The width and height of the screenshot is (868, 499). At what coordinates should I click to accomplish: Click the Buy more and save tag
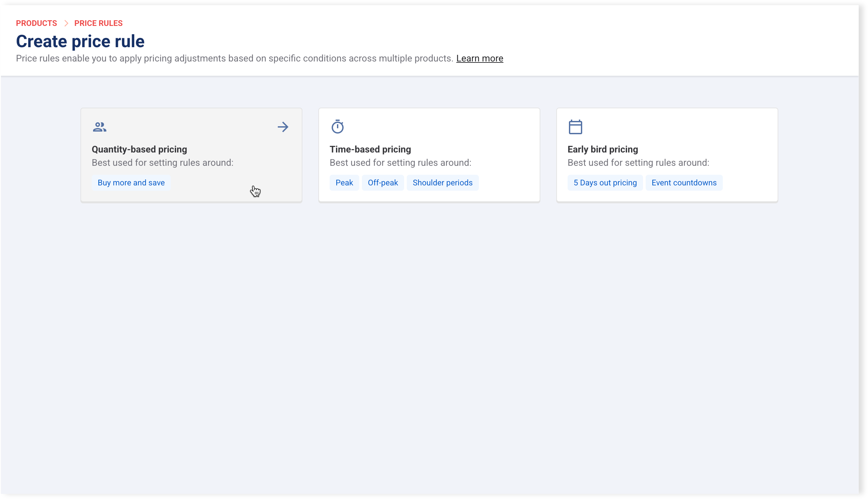coord(131,183)
